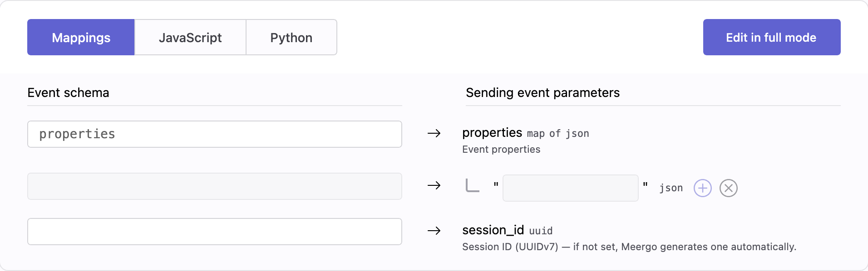The height and width of the screenshot is (271, 868).
Task: Click the grayed-out second schema field
Action: [x=214, y=186]
